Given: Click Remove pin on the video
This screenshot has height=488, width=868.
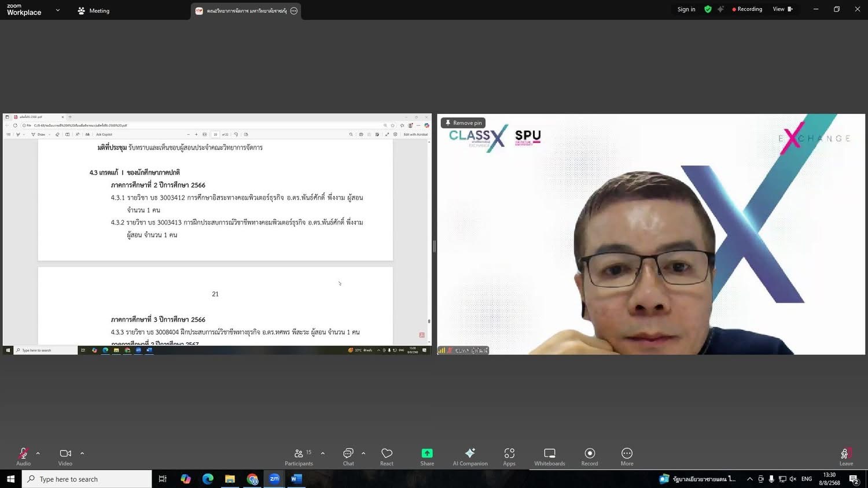Looking at the screenshot, I should coord(463,123).
